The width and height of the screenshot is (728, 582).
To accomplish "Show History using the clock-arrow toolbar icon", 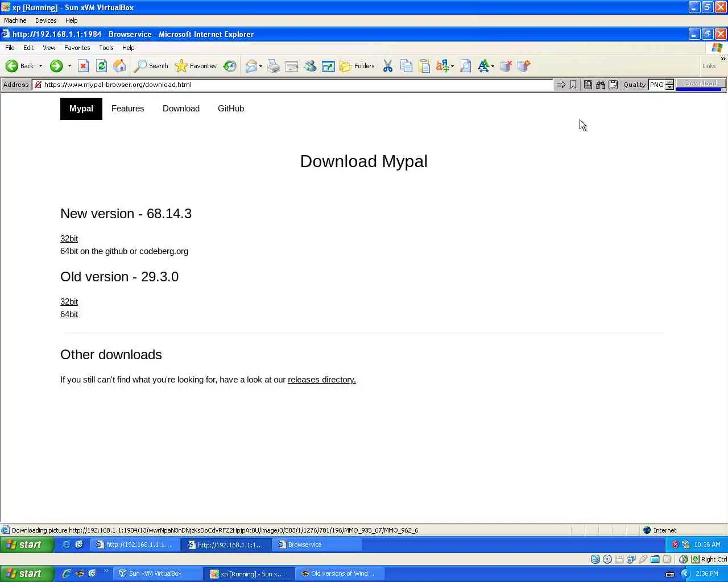I will 230,66.
